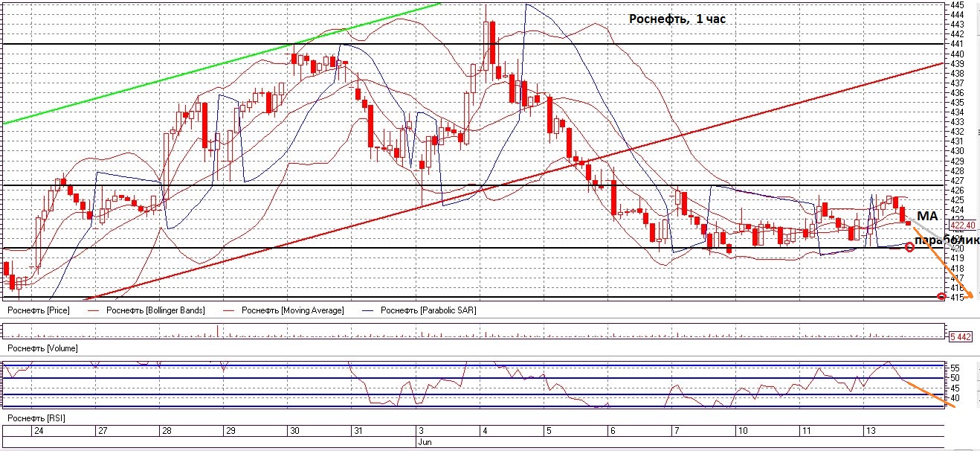This screenshot has height=451, width=980.
Task: Click RSI axis level 55
Action: [x=955, y=368]
